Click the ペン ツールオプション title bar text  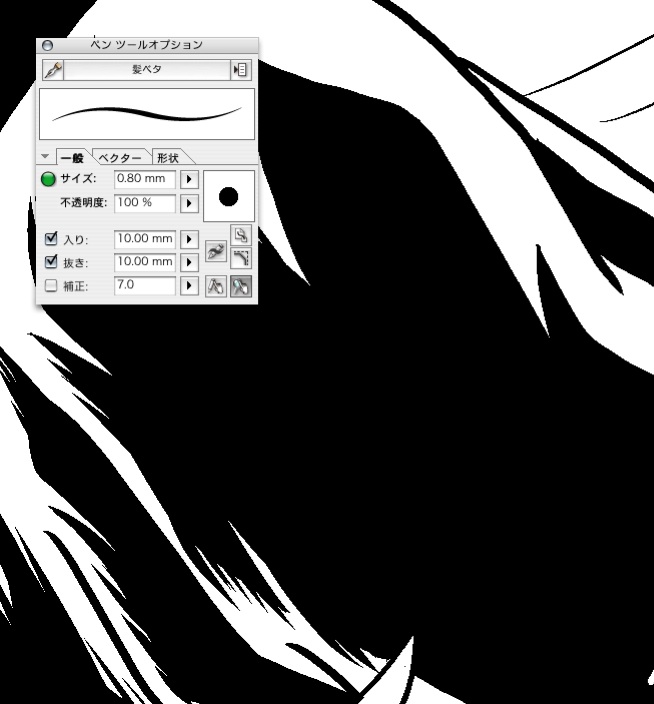click(x=147, y=45)
